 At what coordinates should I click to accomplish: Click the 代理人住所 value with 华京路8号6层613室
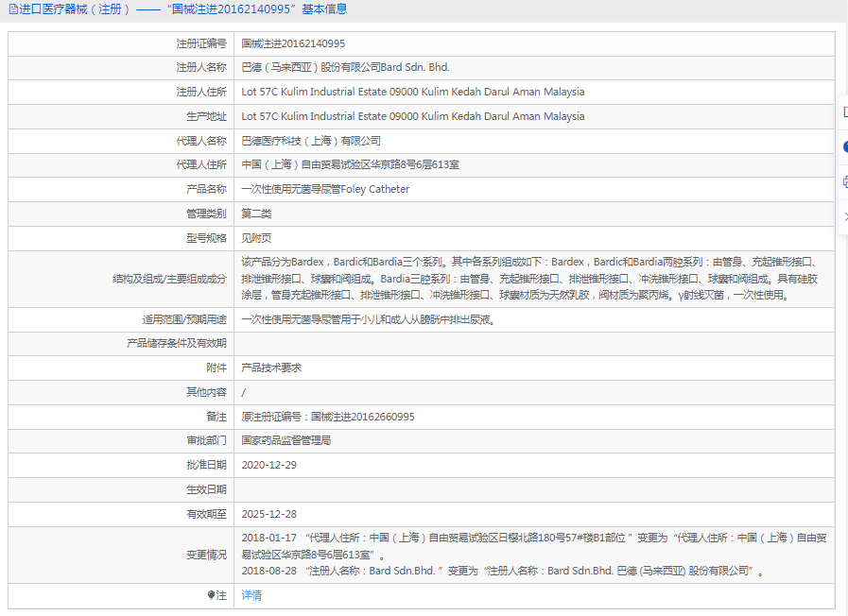351,164
